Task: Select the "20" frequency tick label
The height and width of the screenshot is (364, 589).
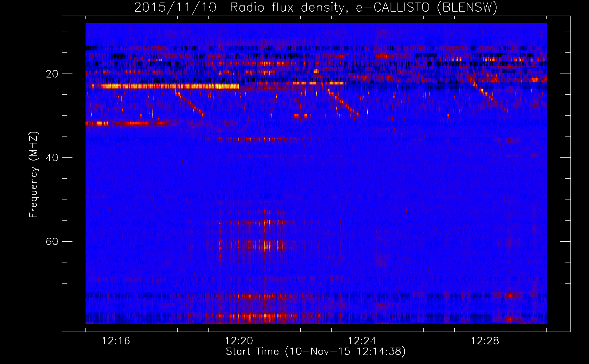Action: (52, 74)
